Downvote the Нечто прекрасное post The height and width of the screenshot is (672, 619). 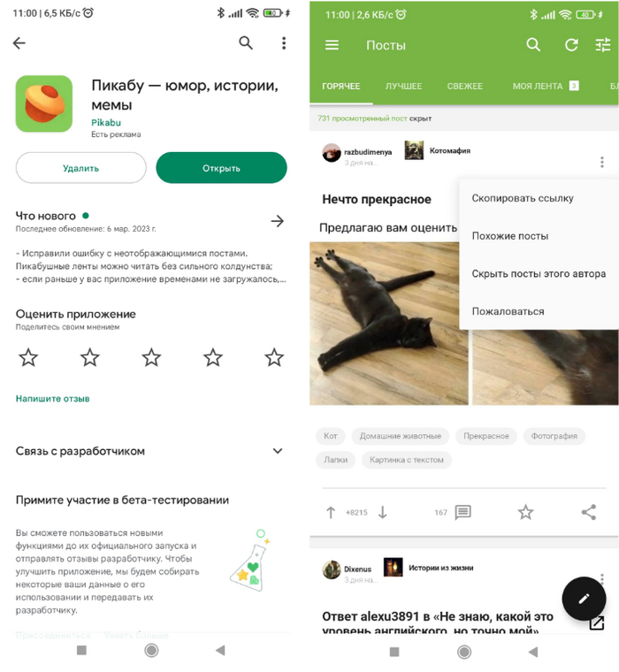point(382,512)
